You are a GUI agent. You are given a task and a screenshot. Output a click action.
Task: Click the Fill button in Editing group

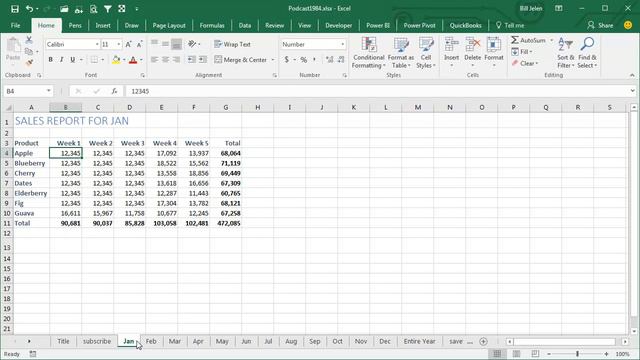click(x=522, y=52)
